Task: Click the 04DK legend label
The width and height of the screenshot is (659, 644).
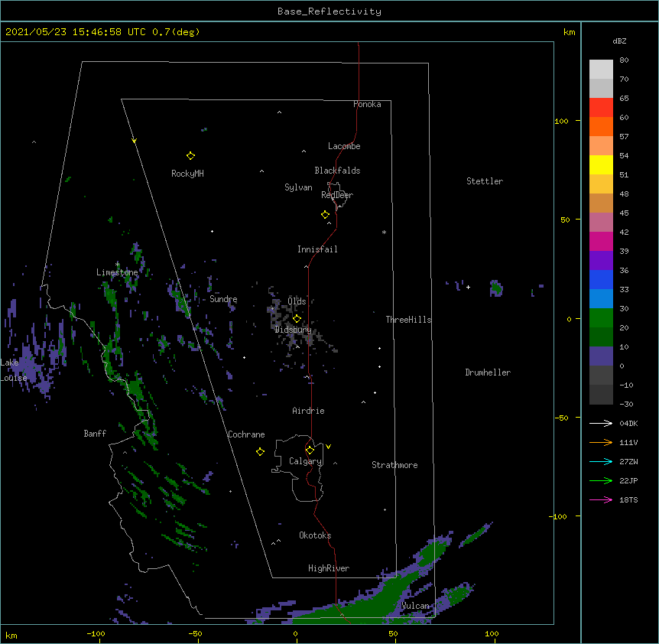Action: pyautogui.click(x=628, y=423)
